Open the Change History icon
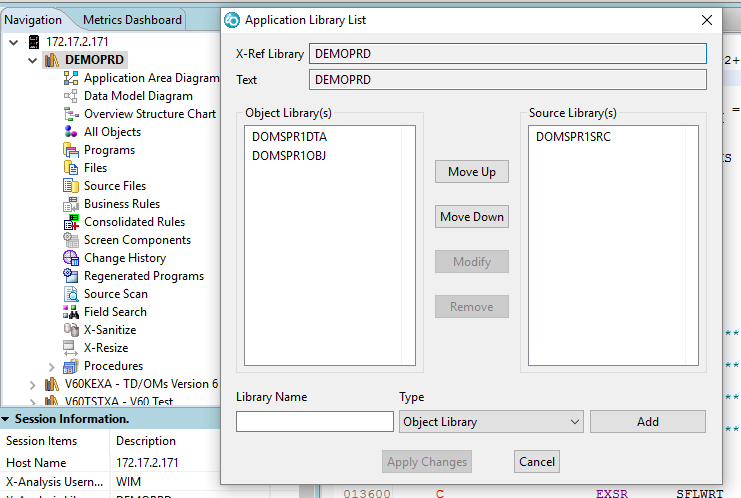This screenshot has height=498, width=741. click(x=71, y=258)
